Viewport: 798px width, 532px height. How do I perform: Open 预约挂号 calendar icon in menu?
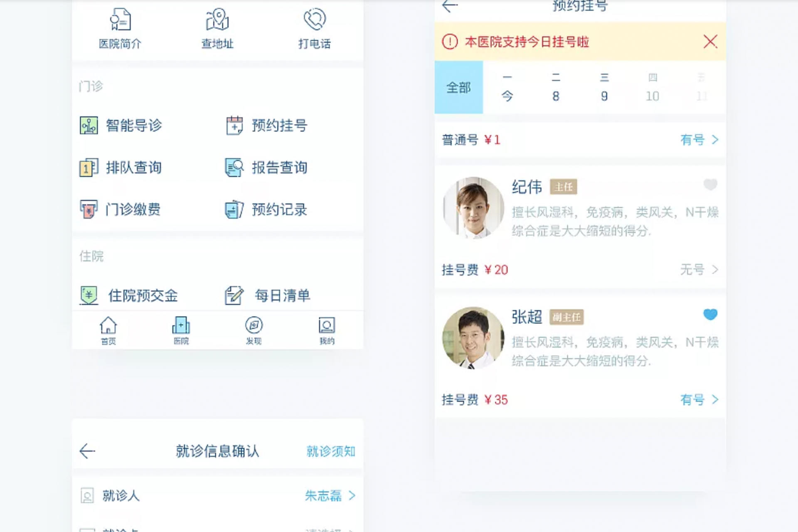click(234, 125)
